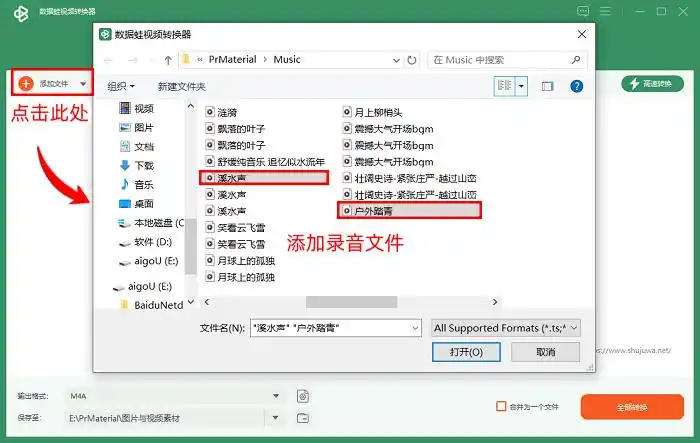Image resolution: width=700 pixels, height=443 pixels.
Task: Click the preview pane icon
Action: (547, 87)
